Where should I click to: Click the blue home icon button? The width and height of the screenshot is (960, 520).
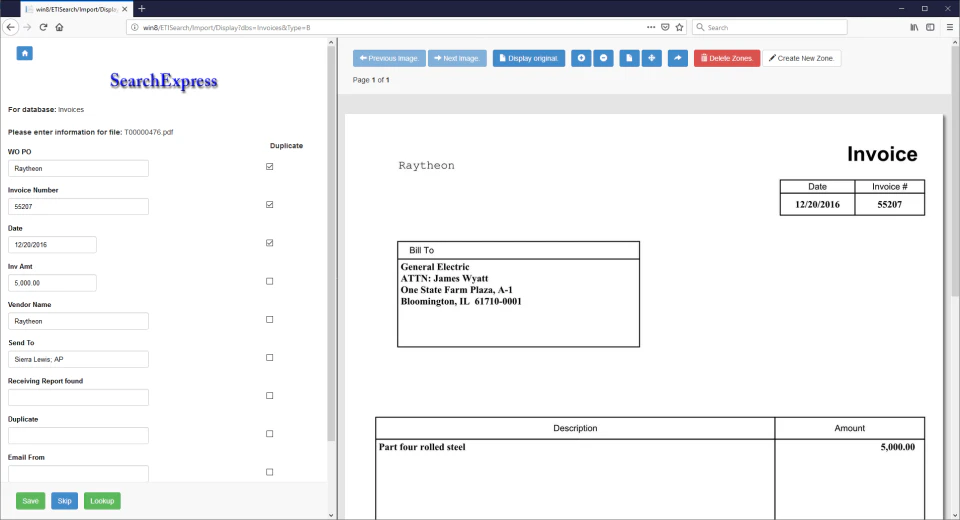point(24,53)
